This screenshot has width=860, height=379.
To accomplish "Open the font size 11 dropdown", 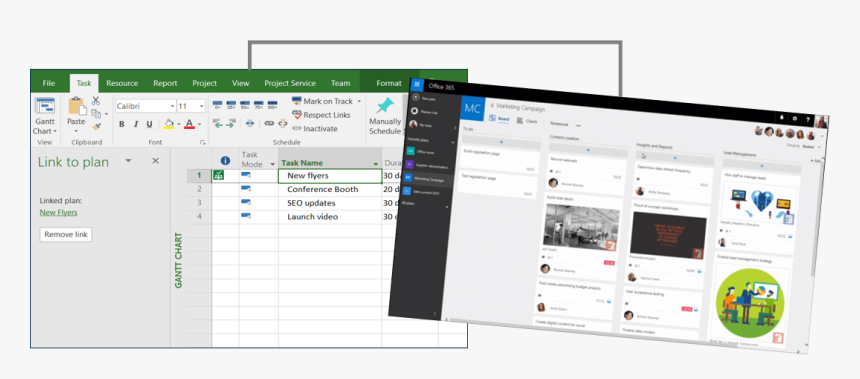I will point(202,106).
